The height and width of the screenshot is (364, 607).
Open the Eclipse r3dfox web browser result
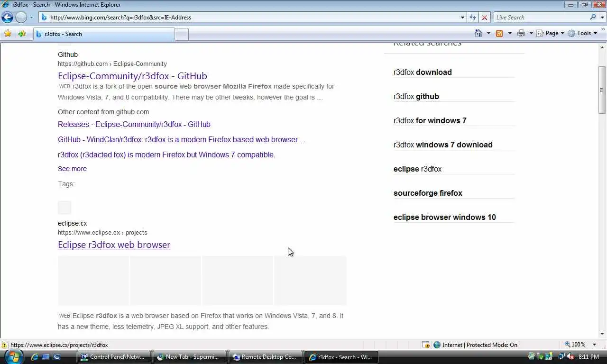coord(114,245)
